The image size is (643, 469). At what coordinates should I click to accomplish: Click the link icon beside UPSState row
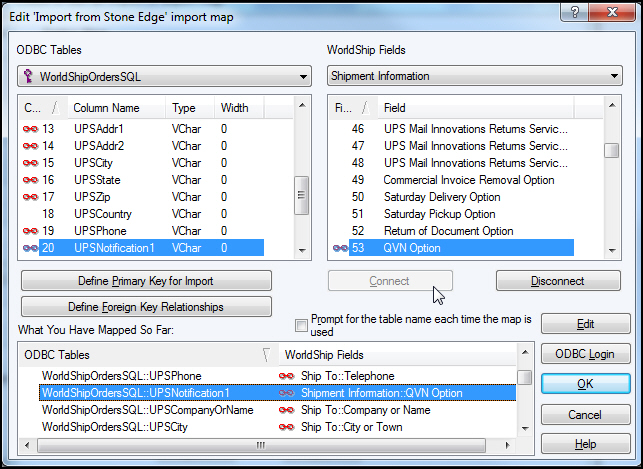[30, 180]
